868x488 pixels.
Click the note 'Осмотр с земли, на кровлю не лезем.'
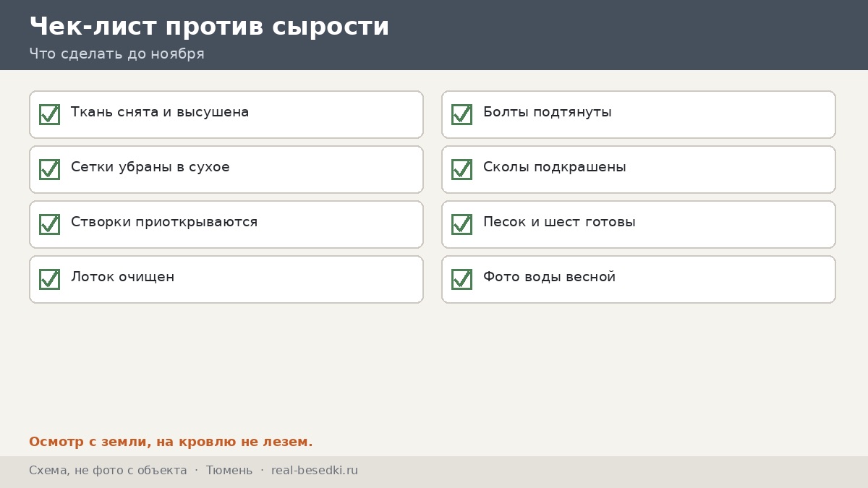point(171,442)
